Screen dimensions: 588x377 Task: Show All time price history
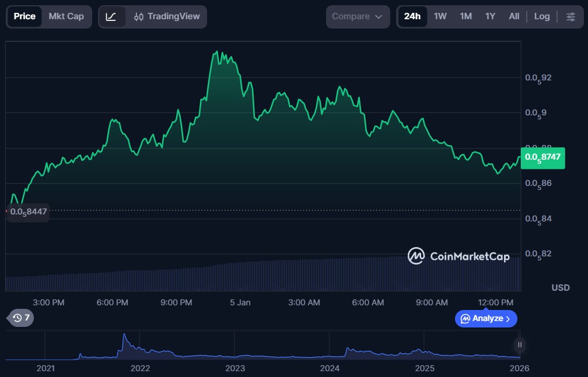pyautogui.click(x=513, y=17)
